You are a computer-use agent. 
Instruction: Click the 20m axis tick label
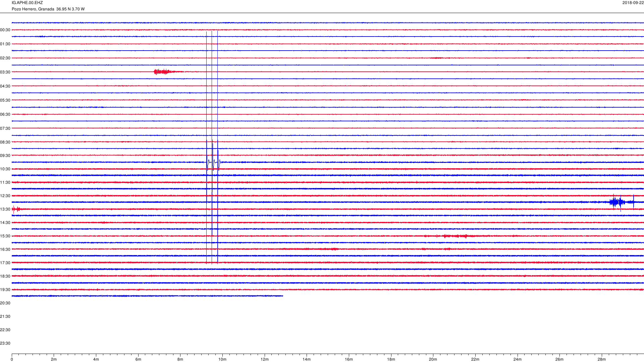(x=433, y=360)
